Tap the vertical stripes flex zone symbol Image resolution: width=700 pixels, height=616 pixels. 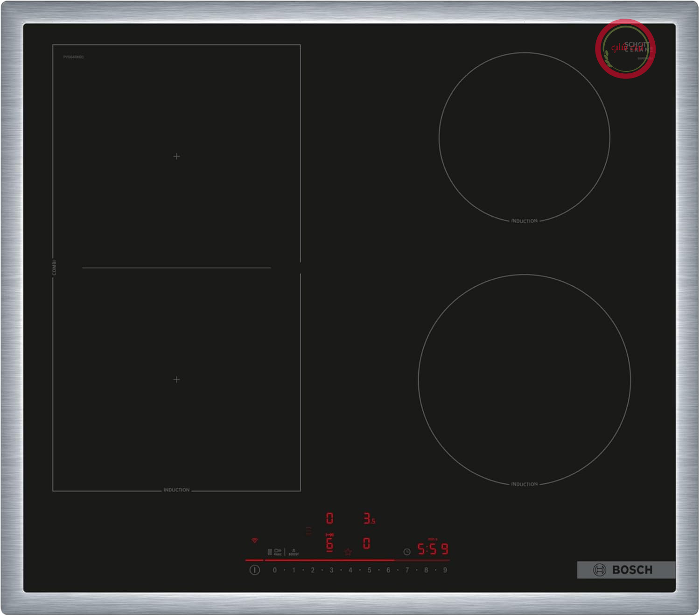tap(270, 552)
